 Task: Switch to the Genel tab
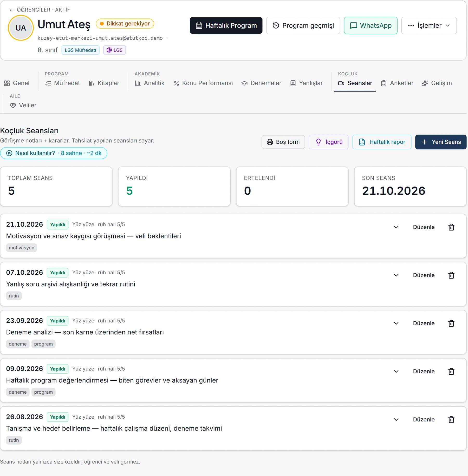[x=17, y=83]
